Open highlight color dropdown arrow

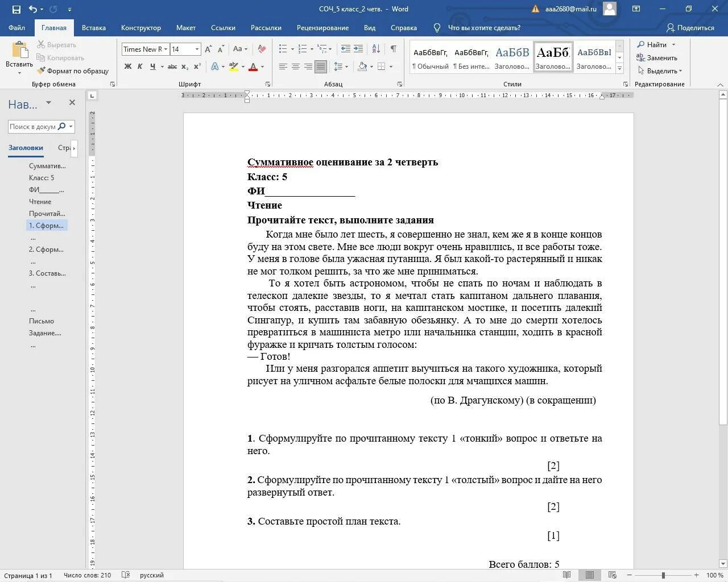(243, 66)
